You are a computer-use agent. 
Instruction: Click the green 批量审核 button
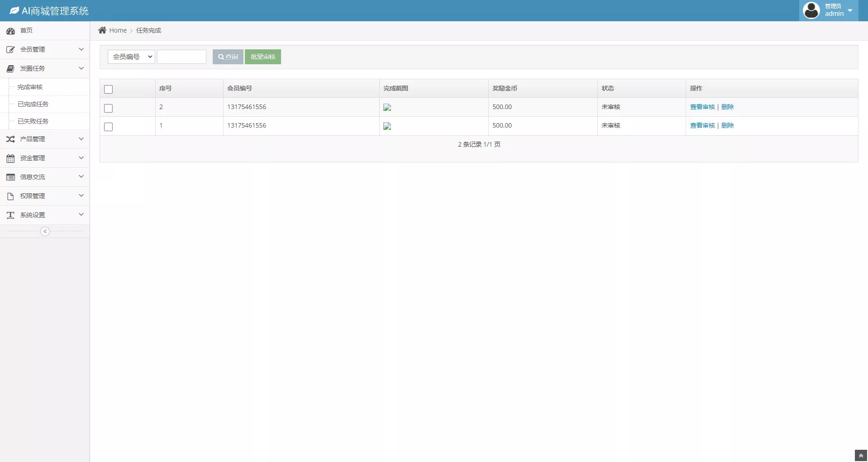click(262, 57)
